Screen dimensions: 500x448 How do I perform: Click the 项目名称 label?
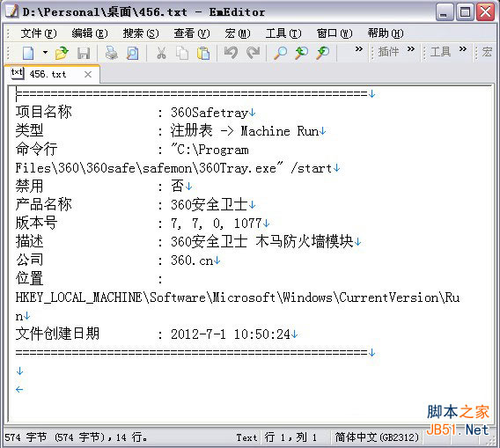pyautogui.click(x=44, y=112)
